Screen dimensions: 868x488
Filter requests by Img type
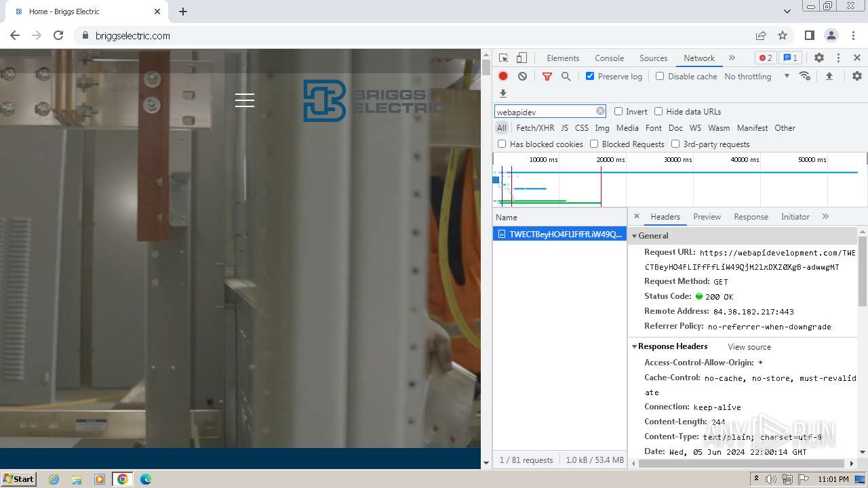tap(602, 128)
